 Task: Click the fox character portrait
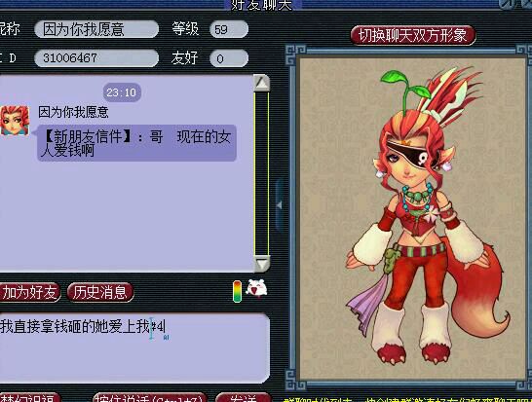pos(412,219)
